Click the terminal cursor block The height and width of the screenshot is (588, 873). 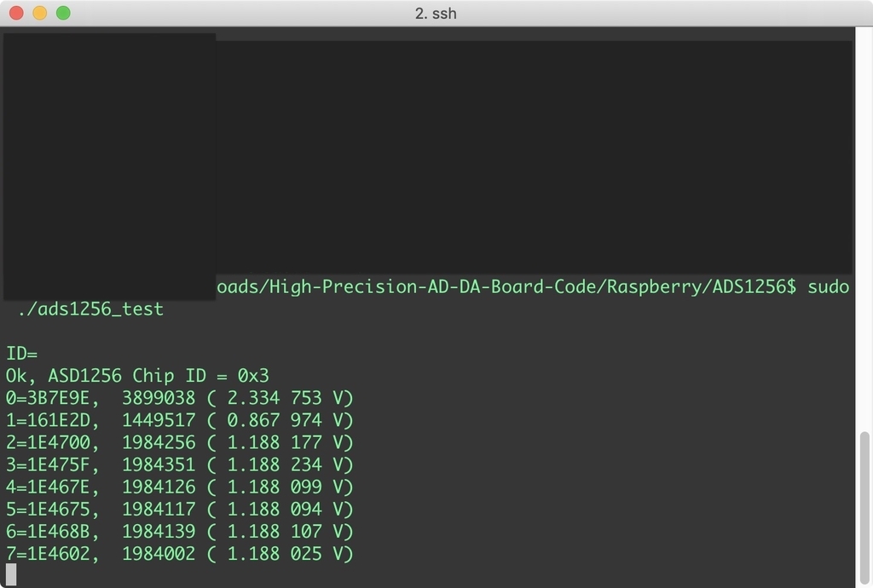tap(11, 574)
